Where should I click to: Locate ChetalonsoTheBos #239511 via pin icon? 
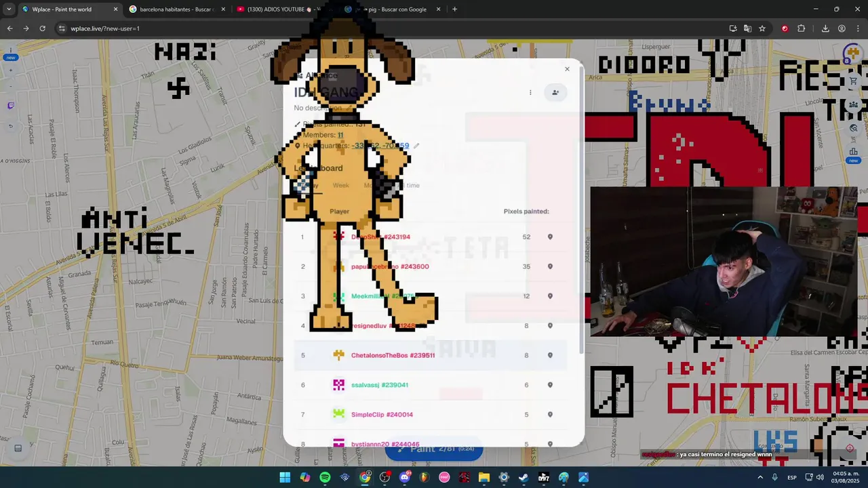click(x=550, y=355)
